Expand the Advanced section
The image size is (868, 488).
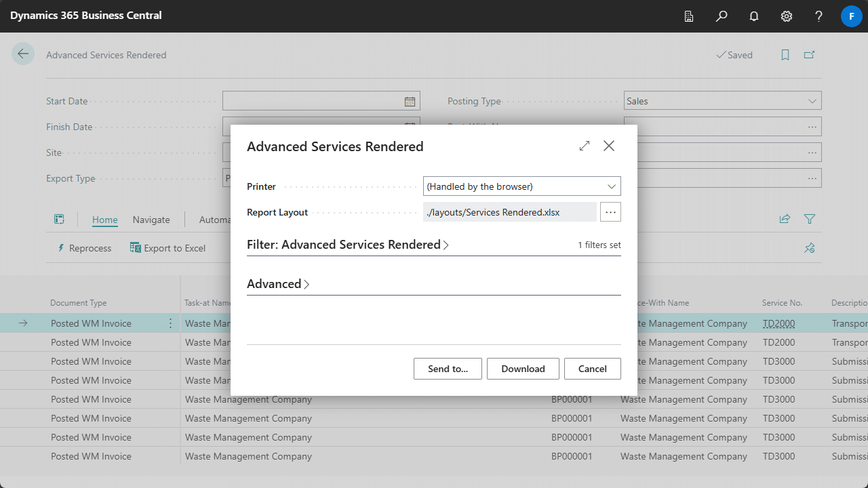(x=278, y=284)
